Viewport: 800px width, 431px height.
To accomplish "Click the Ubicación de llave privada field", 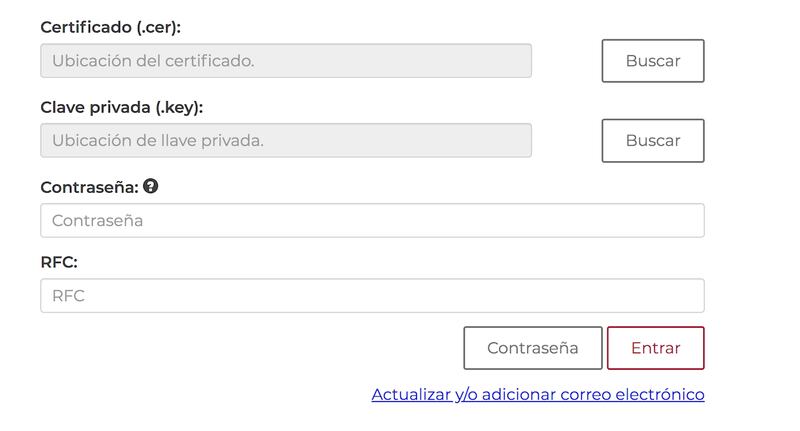I will (286, 141).
